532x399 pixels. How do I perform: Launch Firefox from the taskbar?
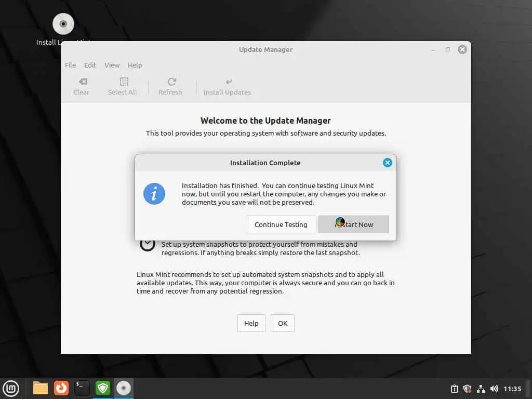pos(61,388)
